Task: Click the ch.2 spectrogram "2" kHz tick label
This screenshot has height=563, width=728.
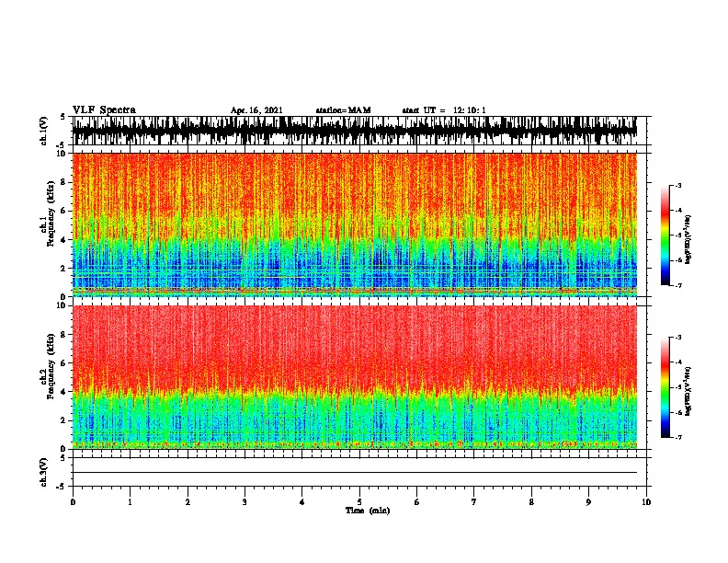Action: coord(64,420)
